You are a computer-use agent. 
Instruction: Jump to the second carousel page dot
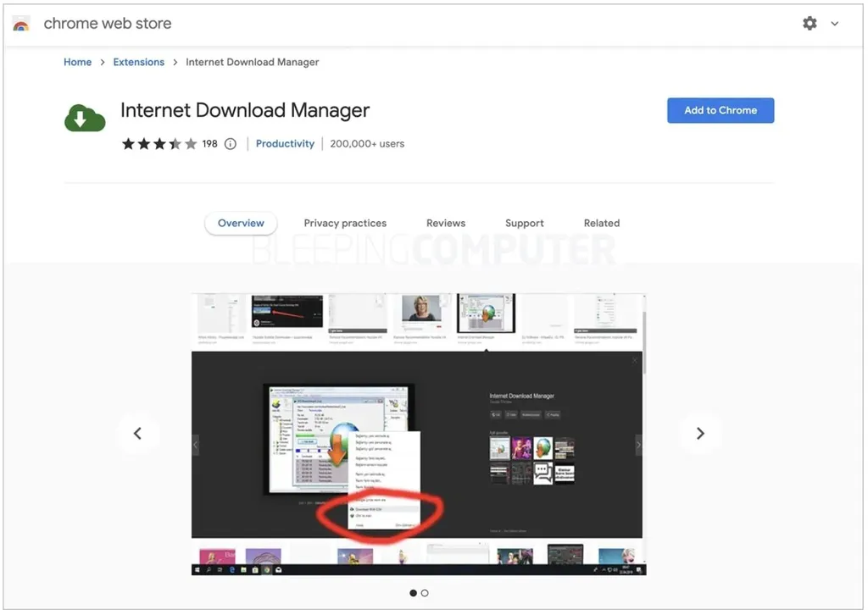(x=425, y=593)
